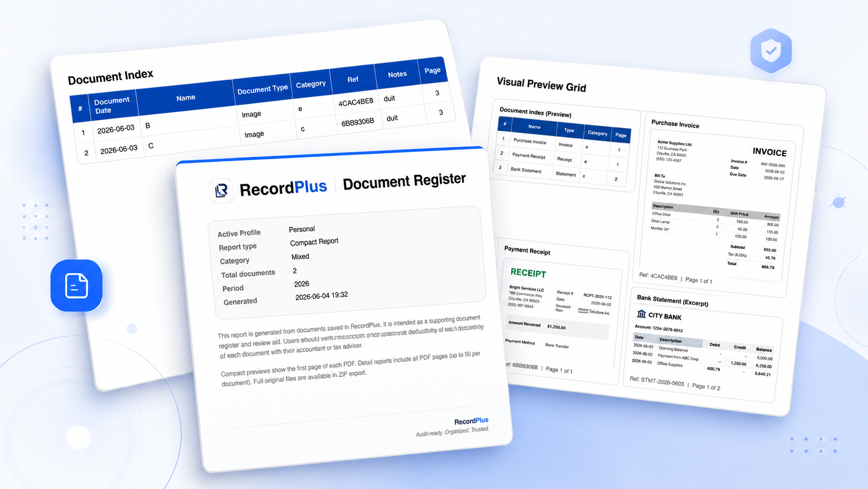
Task: Click the Active Profile value Personal
Action: [302, 229]
